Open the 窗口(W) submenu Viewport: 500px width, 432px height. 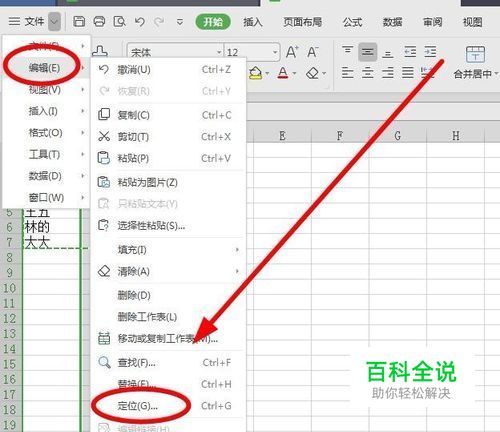point(46,197)
